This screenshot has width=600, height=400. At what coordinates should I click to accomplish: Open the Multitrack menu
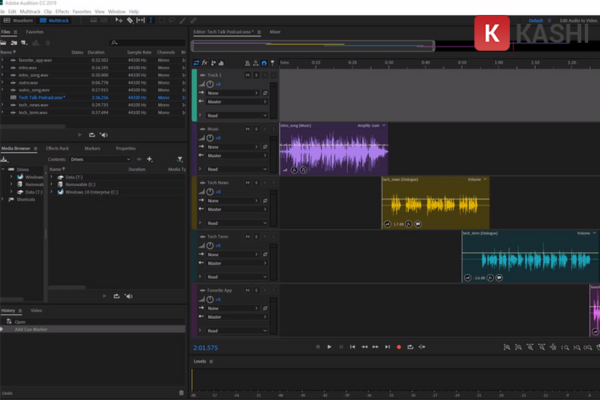coord(30,11)
